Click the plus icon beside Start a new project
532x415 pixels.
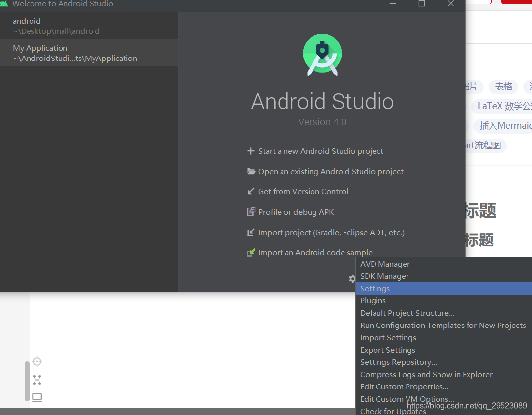250,151
